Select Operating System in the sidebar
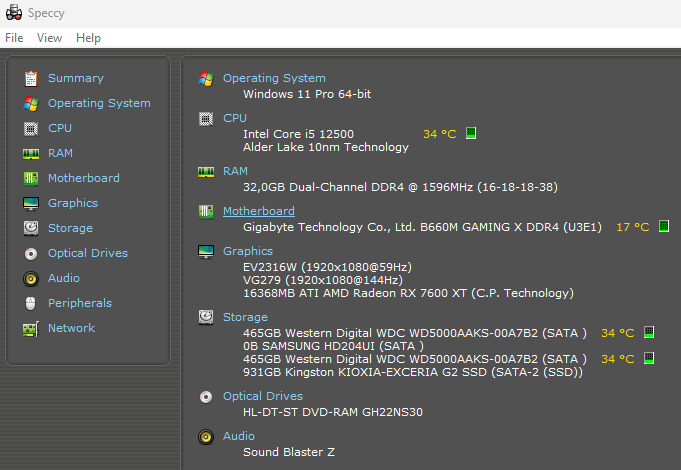Viewport: 681px width, 470px height. (99, 103)
